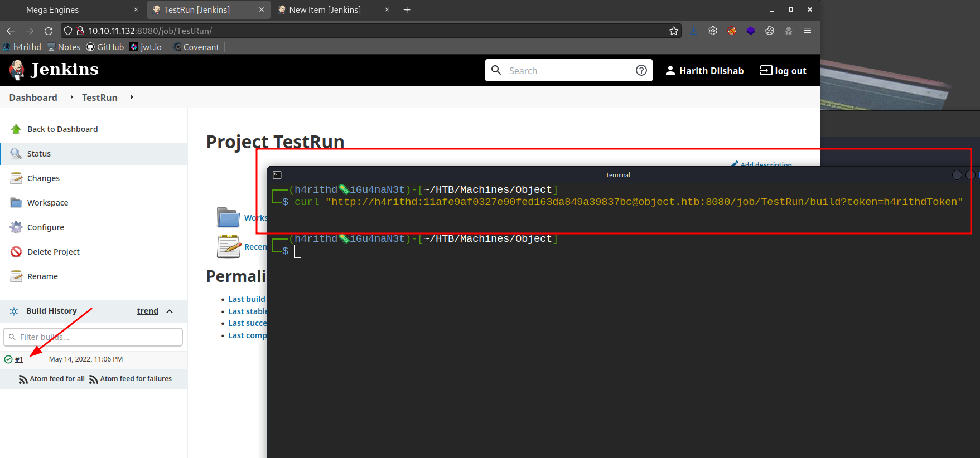Bookmark this page with the star icon
Viewport: 980px width, 458px height.
[x=674, y=31]
